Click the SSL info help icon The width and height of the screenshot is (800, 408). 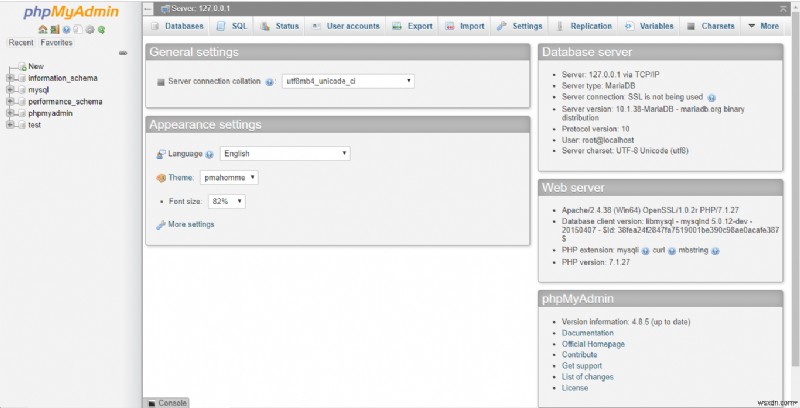(712, 97)
